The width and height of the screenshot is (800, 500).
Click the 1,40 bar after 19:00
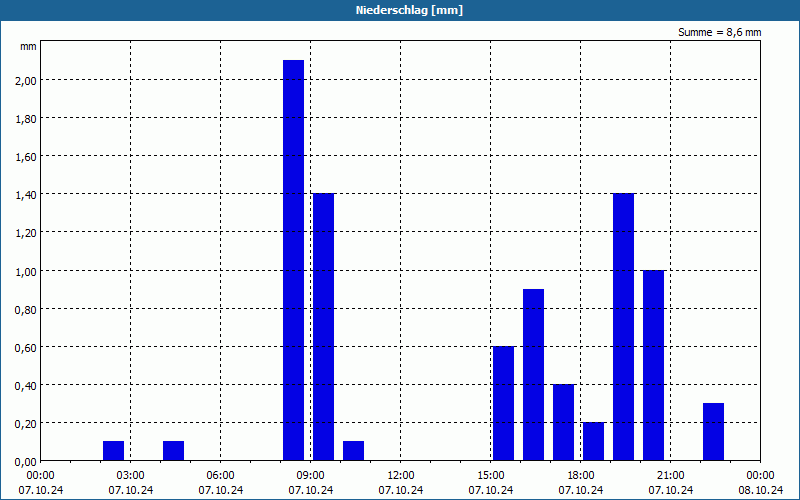tap(623, 327)
